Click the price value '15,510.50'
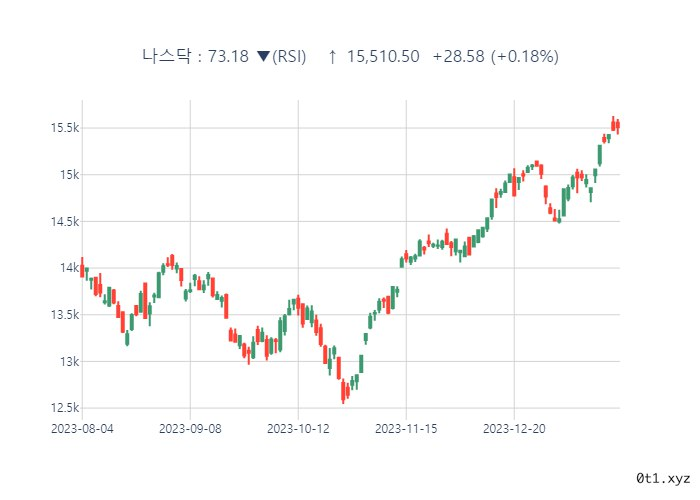700x500 pixels. point(383,56)
